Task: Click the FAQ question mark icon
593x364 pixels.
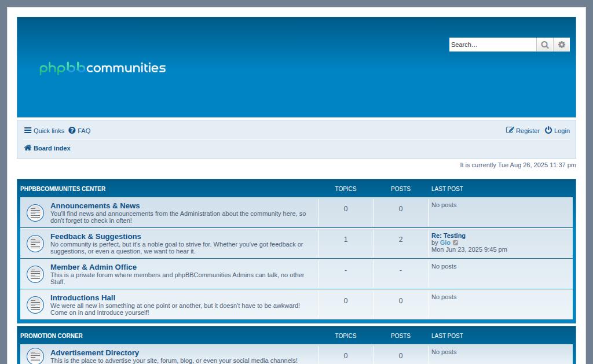Action: [72, 130]
